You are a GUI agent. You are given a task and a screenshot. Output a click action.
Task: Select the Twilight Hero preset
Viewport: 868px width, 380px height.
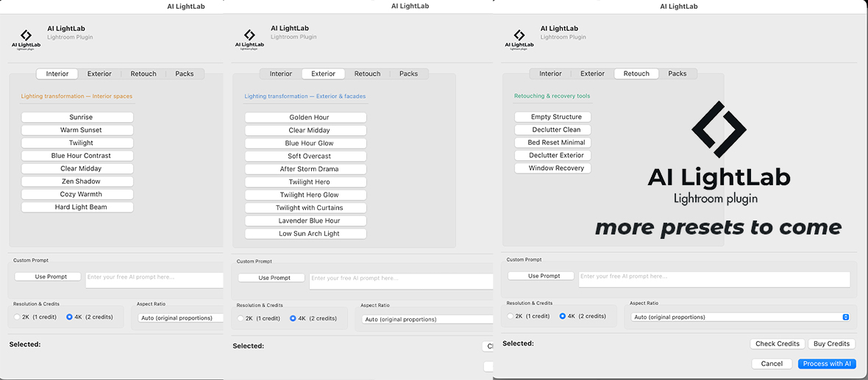coord(305,182)
